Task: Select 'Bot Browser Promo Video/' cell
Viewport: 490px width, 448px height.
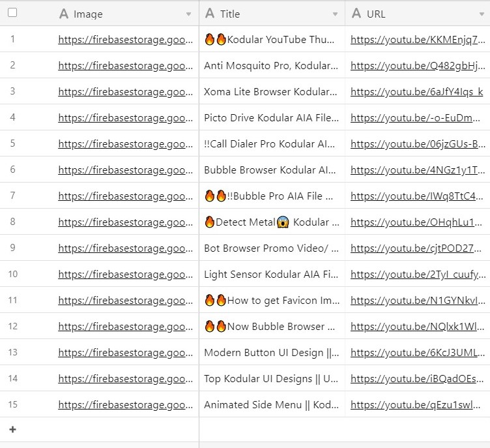Action: pos(272,248)
